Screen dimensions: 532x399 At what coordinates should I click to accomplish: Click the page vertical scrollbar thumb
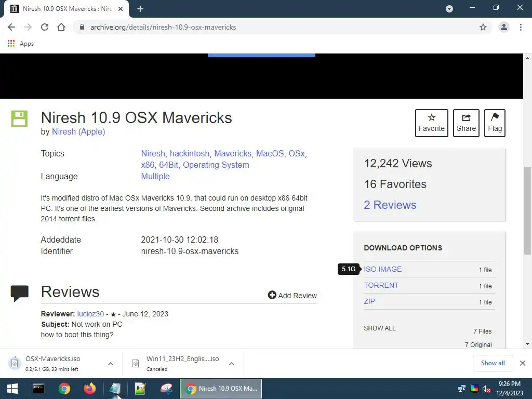527,211
